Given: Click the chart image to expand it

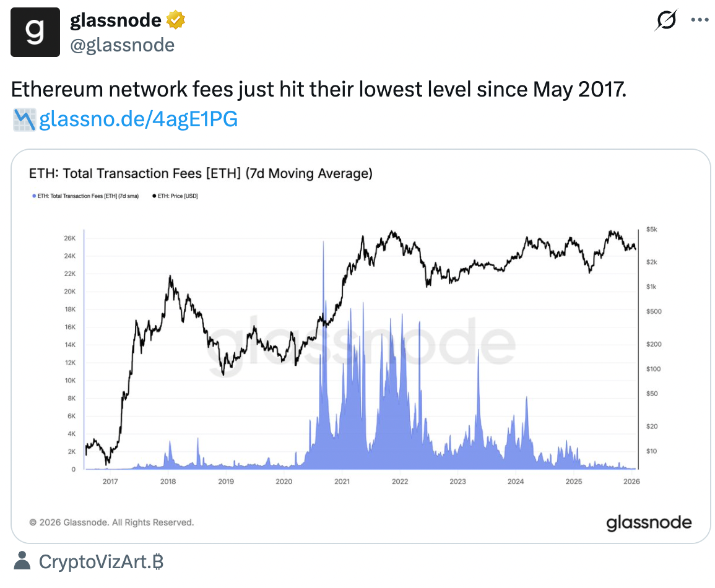Looking at the screenshot, I should [358, 344].
